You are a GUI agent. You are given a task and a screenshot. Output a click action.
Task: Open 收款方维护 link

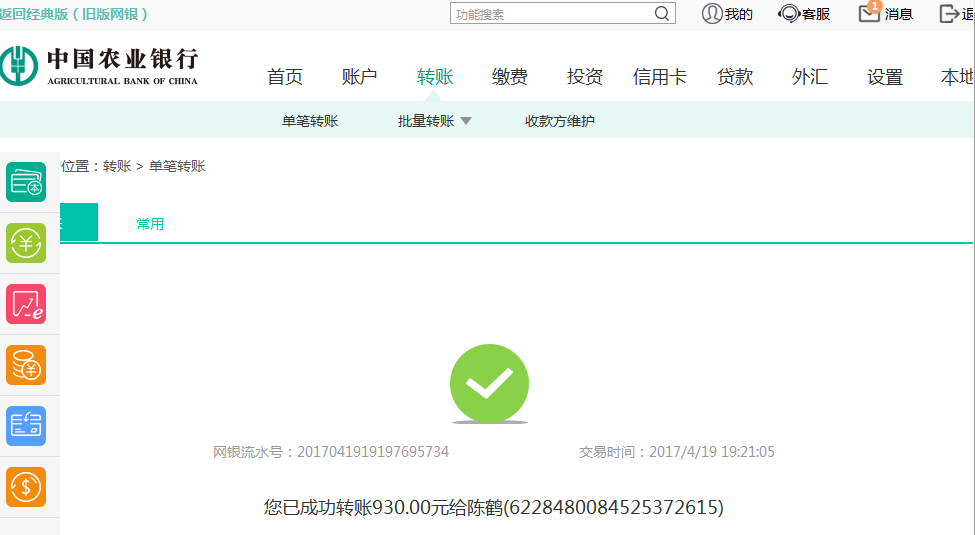point(560,121)
